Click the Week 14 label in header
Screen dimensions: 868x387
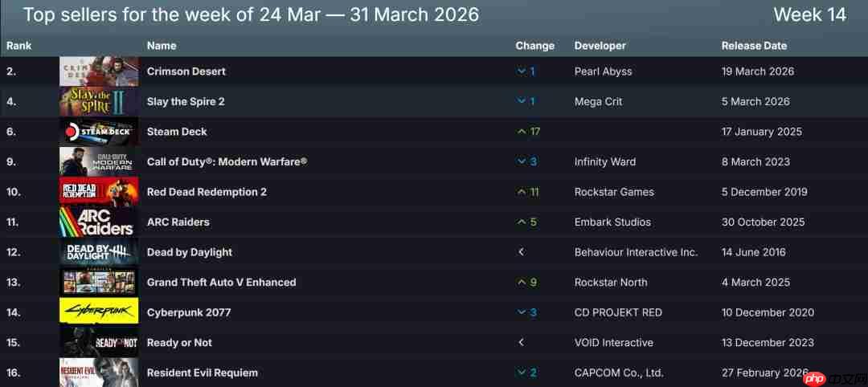[810, 15]
